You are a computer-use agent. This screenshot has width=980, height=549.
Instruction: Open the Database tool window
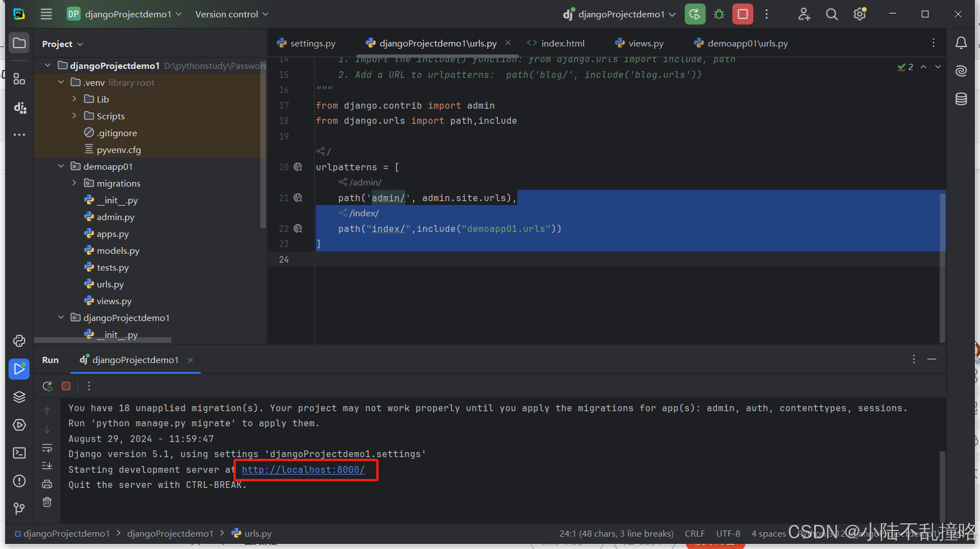coord(961,99)
